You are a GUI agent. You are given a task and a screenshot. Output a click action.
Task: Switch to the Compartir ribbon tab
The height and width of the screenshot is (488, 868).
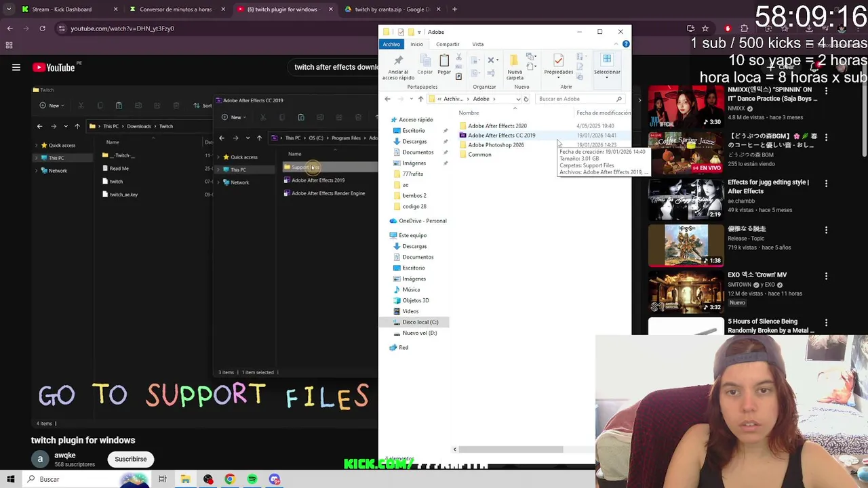[x=448, y=44]
